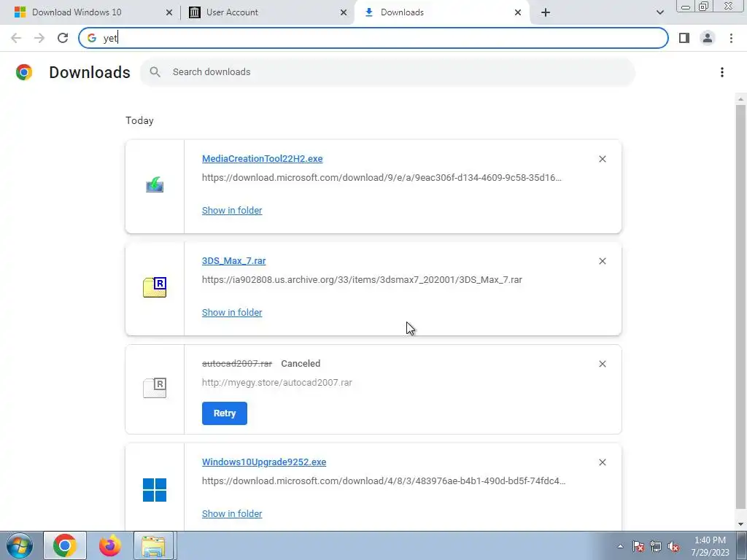
Task: Show MediaCreationTool22H2.exe in folder
Action: pos(232,211)
